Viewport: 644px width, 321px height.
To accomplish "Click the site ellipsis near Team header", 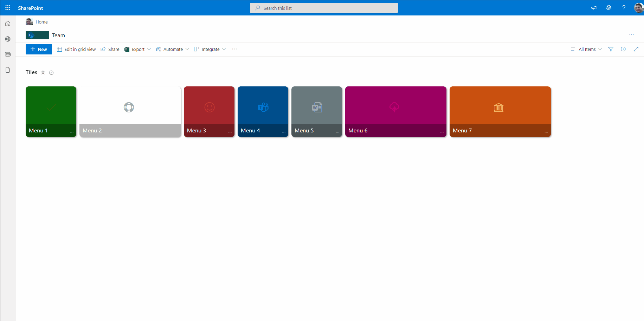I will [632, 35].
